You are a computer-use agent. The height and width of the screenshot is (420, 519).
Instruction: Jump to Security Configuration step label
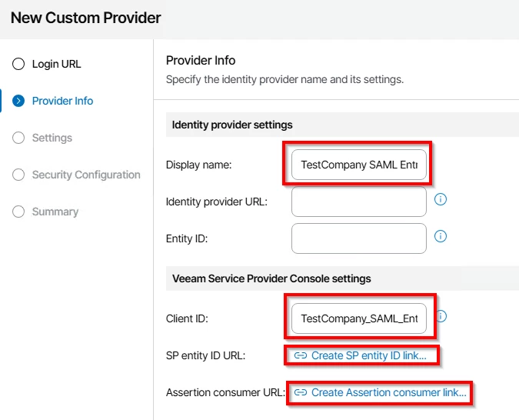(x=86, y=175)
